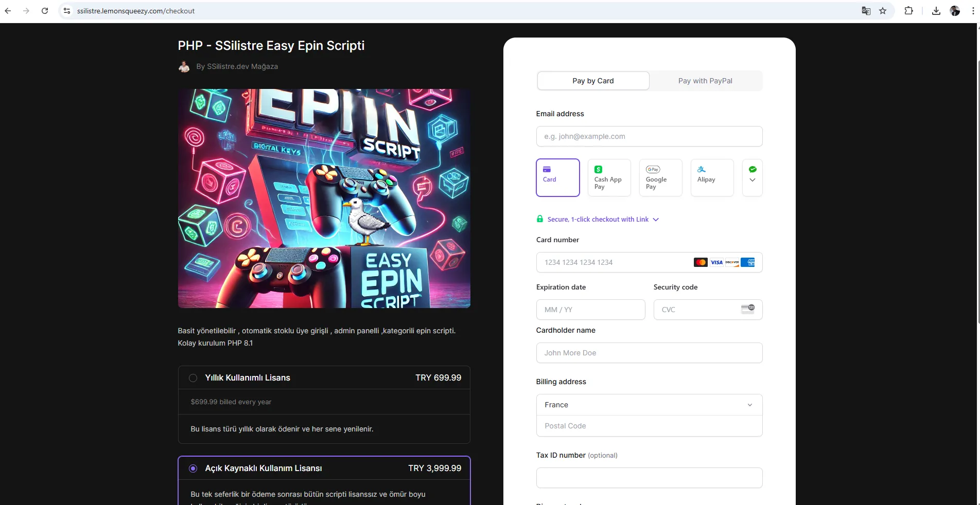This screenshot has width=980, height=505.
Task: Focus the Card number field
Action: (649, 262)
